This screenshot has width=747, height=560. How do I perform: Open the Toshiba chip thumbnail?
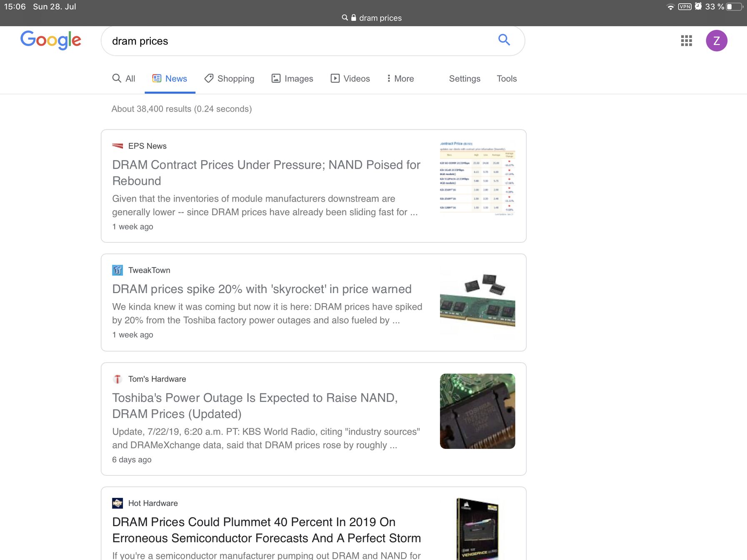point(477,411)
